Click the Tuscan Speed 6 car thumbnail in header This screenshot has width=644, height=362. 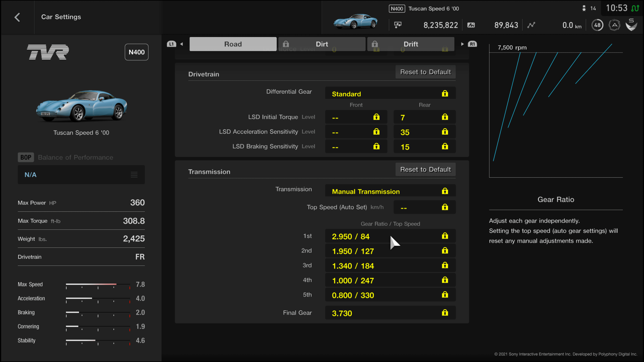[356, 21]
